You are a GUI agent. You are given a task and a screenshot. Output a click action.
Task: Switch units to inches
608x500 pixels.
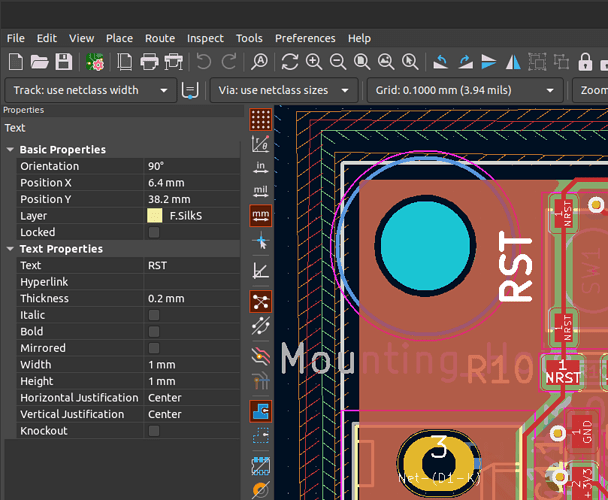tap(261, 167)
